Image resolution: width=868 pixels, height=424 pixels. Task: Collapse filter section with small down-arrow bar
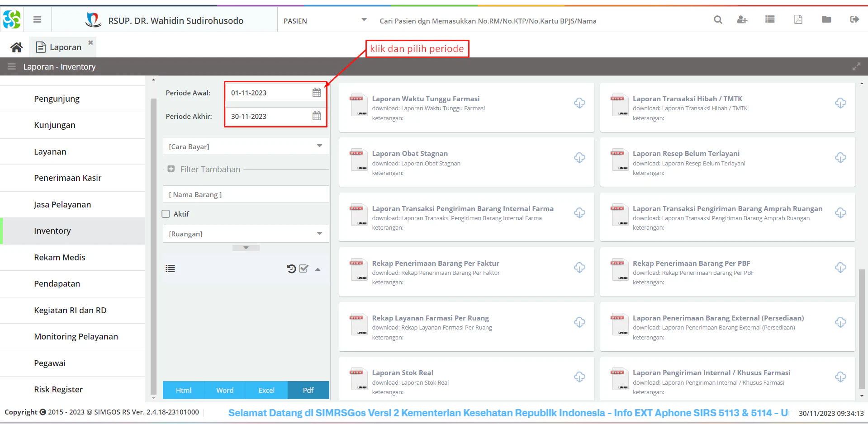point(246,248)
